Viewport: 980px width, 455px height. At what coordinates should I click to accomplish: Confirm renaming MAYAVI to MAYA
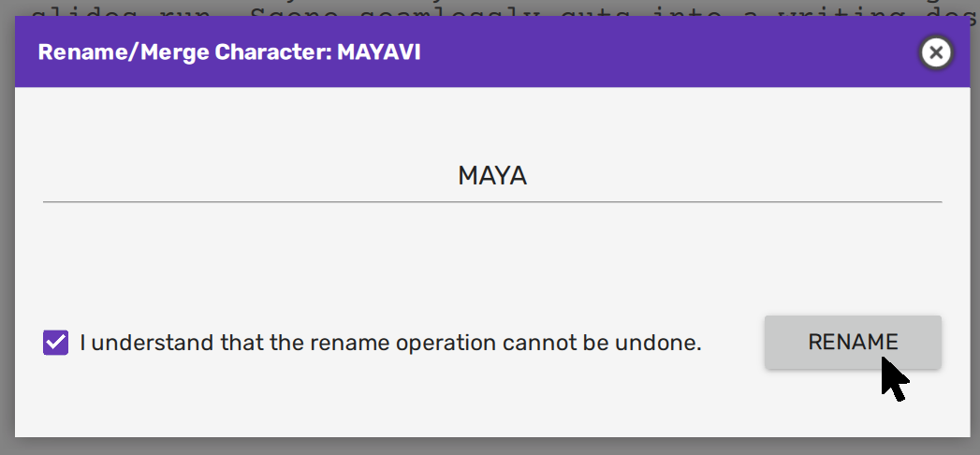point(853,343)
